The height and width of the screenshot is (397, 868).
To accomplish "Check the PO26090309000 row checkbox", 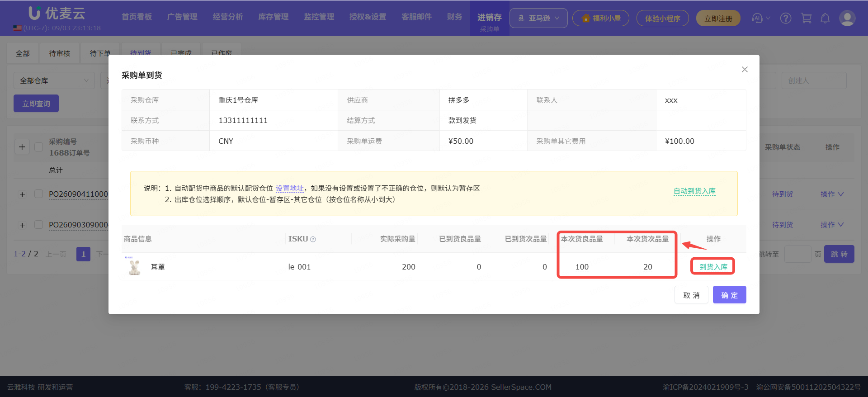I will [x=39, y=225].
